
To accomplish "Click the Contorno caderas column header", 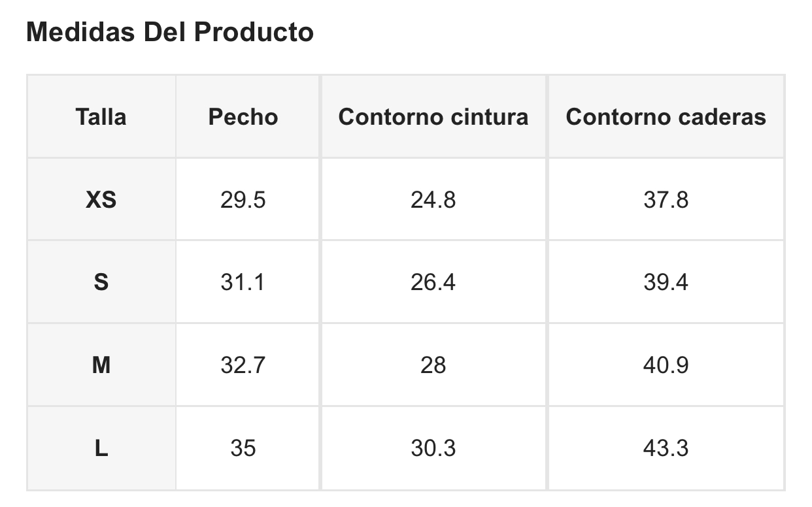I will (666, 117).
